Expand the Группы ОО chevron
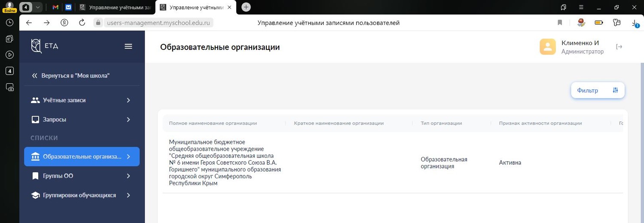Screen dimensions: 644x223 click(x=128, y=176)
